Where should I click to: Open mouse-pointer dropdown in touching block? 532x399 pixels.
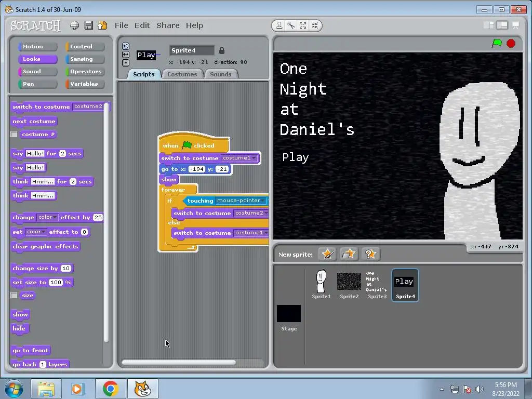[241, 201]
